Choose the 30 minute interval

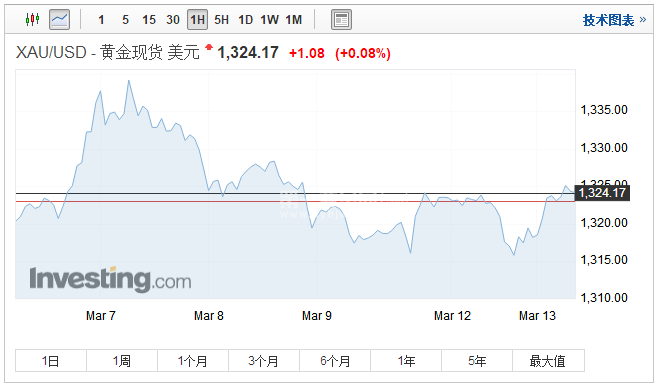point(173,20)
